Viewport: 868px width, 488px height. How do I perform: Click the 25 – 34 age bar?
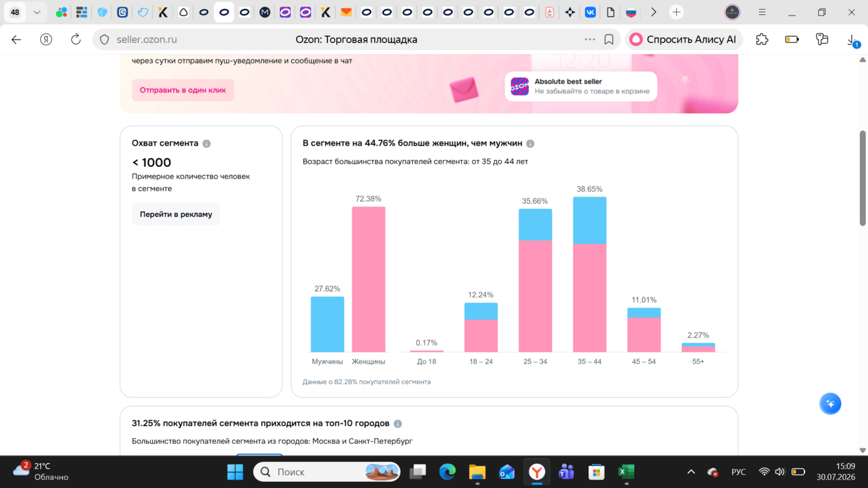tap(535, 280)
